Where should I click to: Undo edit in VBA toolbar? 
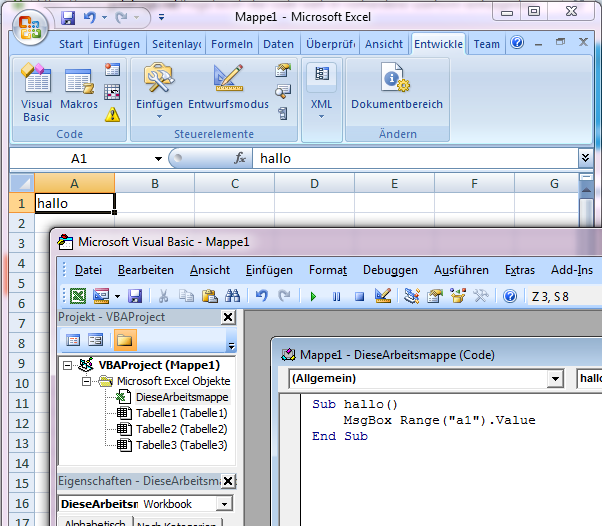coord(262,296)
